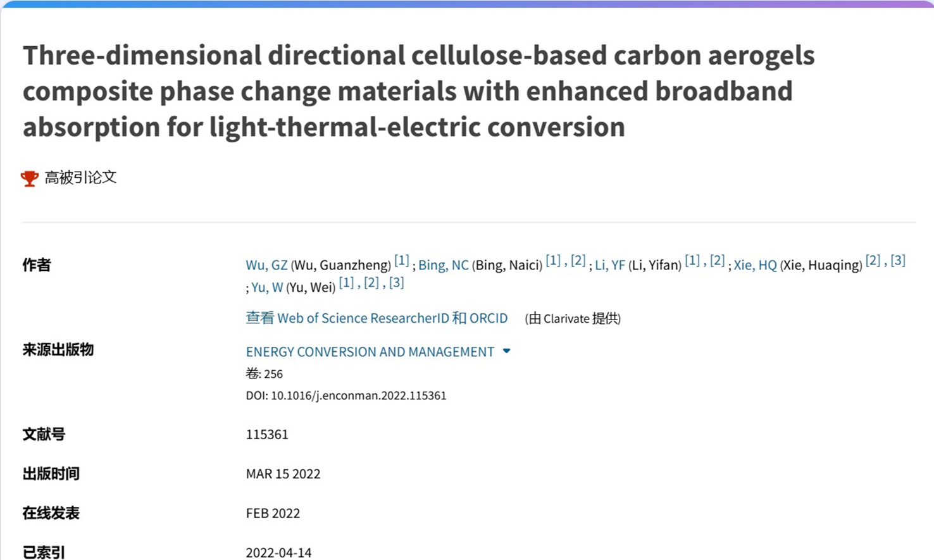Open affiliation [1] after Li, Yifan
The image size is (934, 560).
pyautogui.click(x=692, y=260)
